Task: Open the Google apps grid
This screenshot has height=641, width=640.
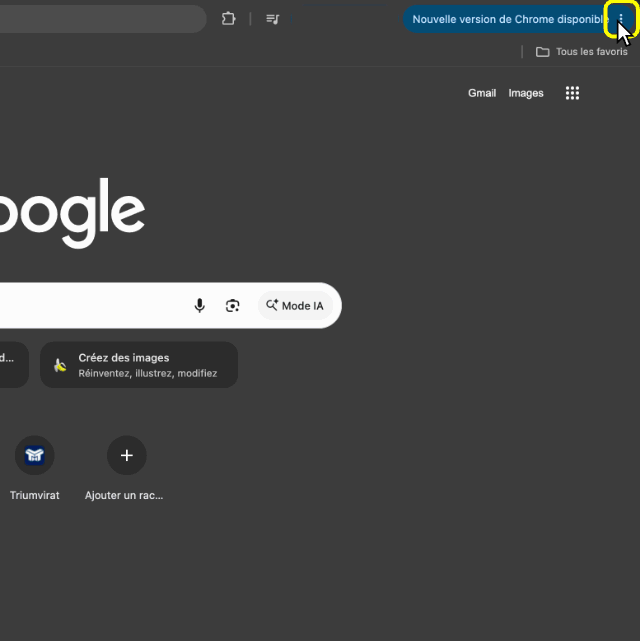Action: coord(572,93)
